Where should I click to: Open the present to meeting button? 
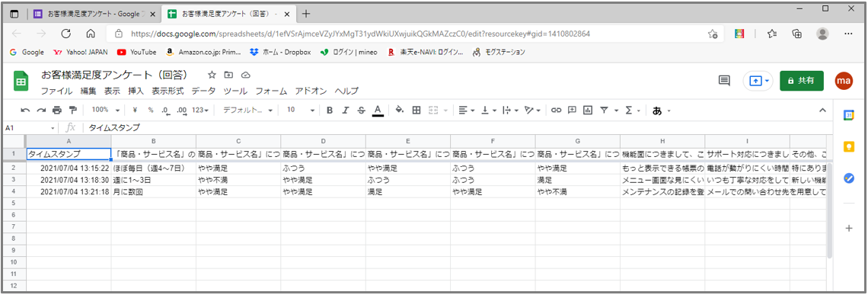(x=758, y=80)
